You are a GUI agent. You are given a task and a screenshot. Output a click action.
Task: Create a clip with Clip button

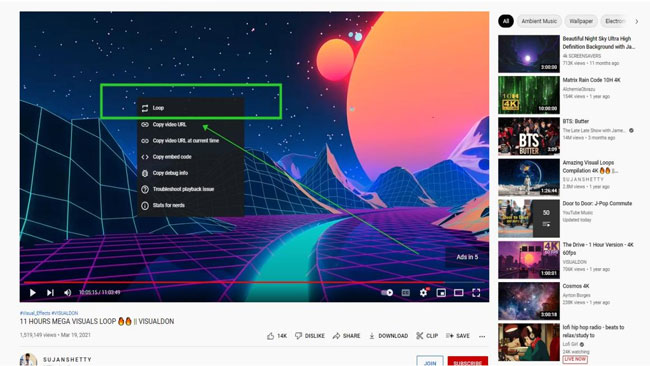point(427,336)
